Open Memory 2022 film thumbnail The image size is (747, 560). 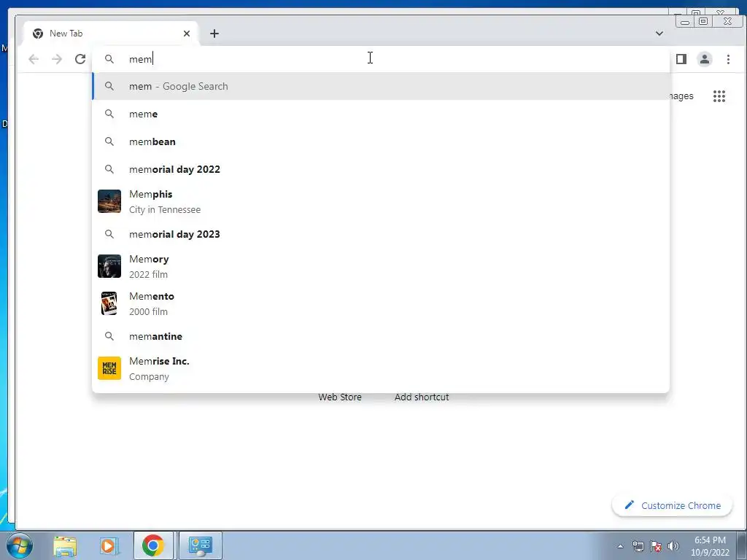point(109,266)
